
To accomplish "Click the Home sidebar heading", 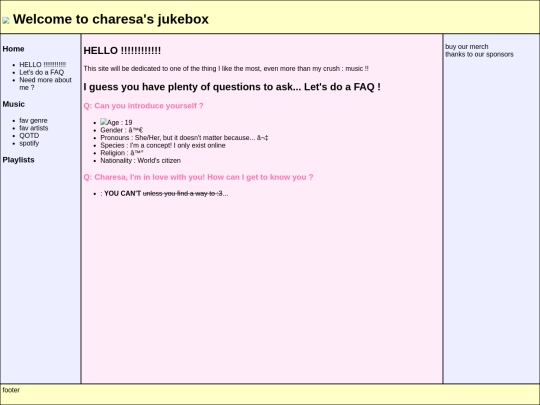I will (x=13, y=49).
